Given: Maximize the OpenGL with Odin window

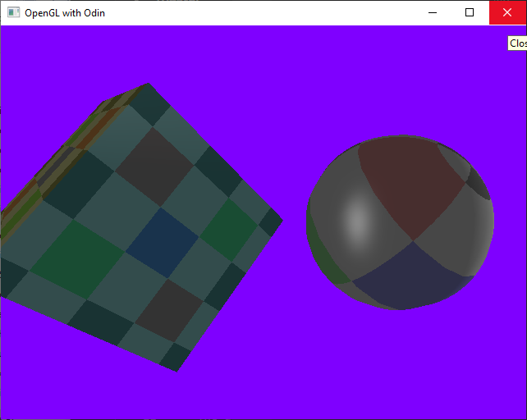Looking at the screenshot, I should (x=470, y=13).
